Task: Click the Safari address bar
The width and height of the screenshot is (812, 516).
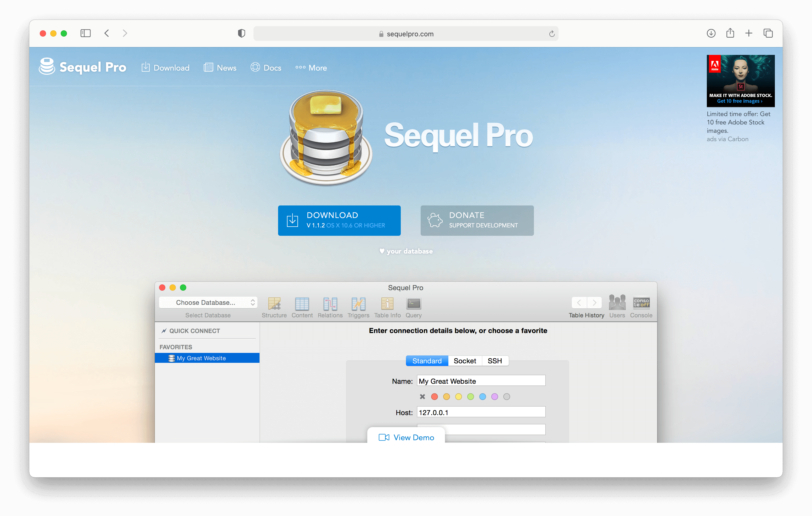Action: 406,34
